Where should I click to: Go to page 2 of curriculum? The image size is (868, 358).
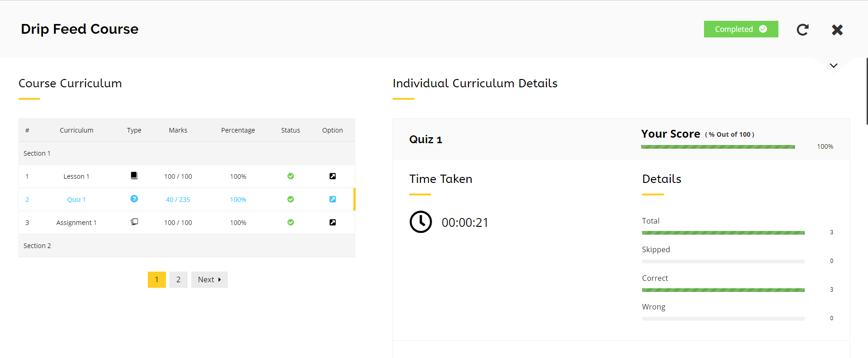(x=178, y=279)
